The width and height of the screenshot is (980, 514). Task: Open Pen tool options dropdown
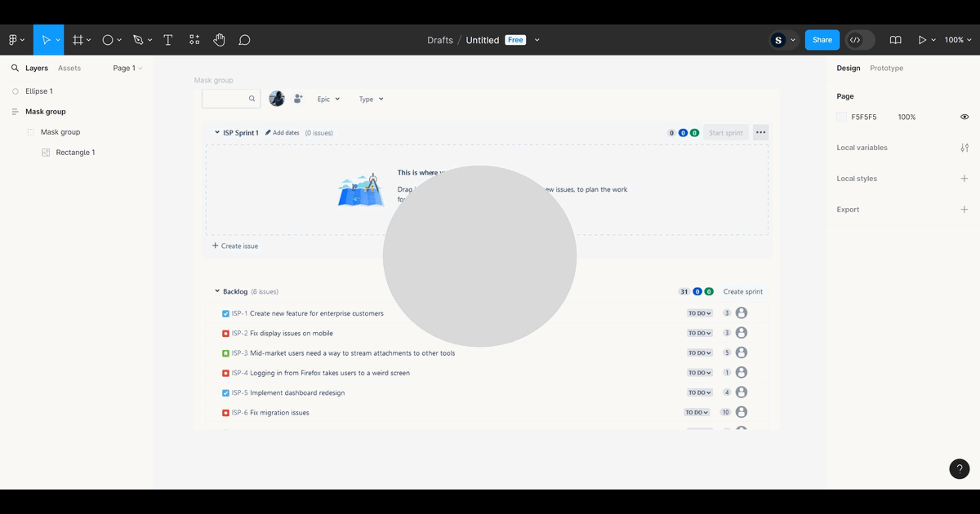[150, 40]
